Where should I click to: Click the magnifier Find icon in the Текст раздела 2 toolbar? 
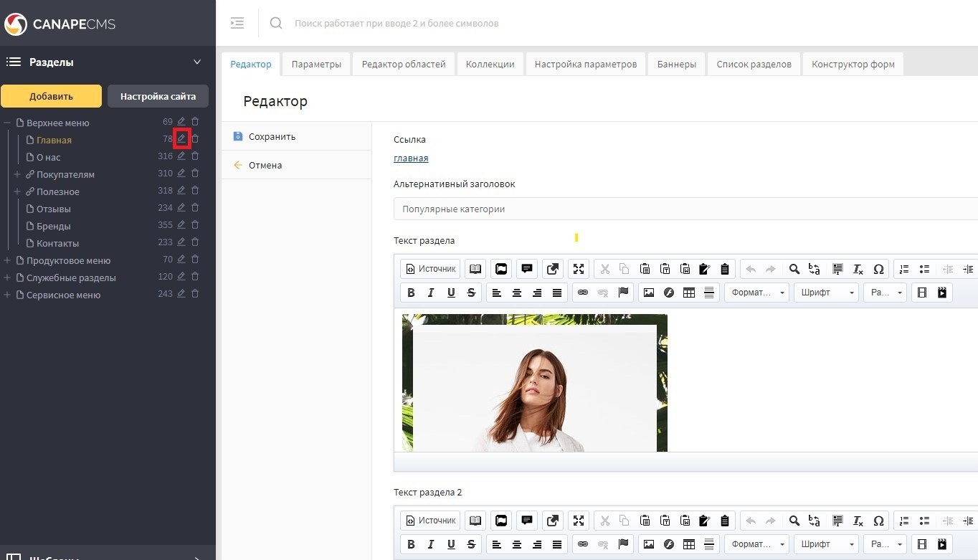click(x=794, y=521)
